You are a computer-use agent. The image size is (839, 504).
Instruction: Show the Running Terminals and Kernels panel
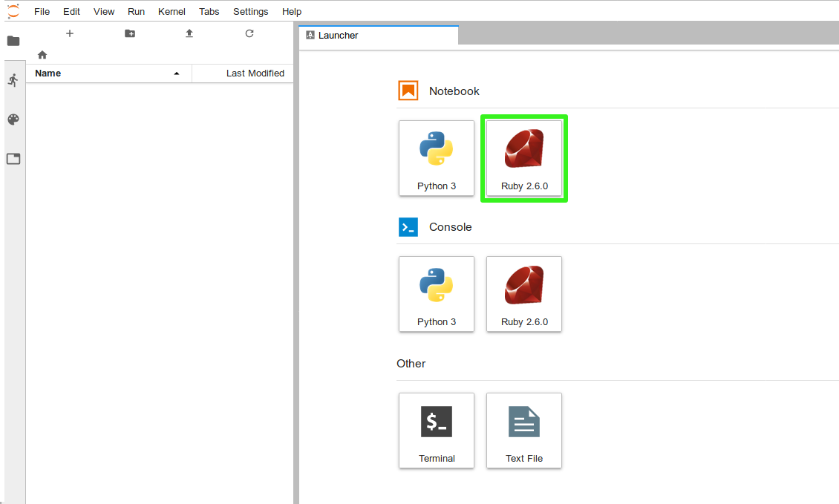[x=13, y=80]
